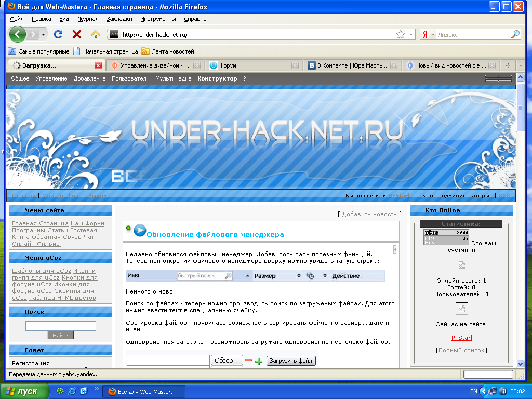
Task: Expand the quick launch overflow chevron
Action: (96, 389)
